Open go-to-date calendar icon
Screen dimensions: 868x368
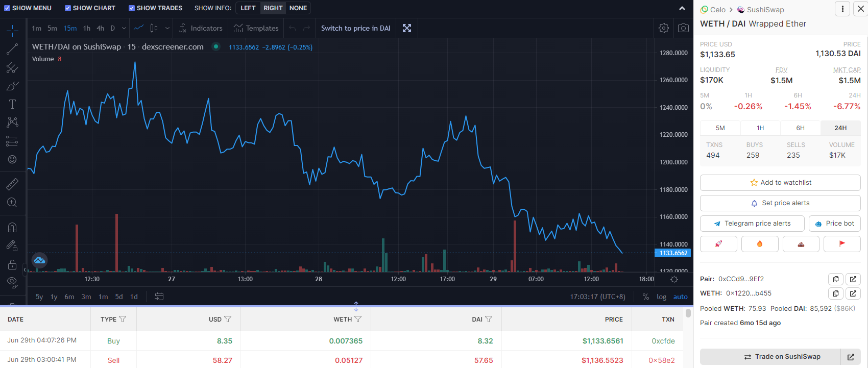click(x=159, y=297)
